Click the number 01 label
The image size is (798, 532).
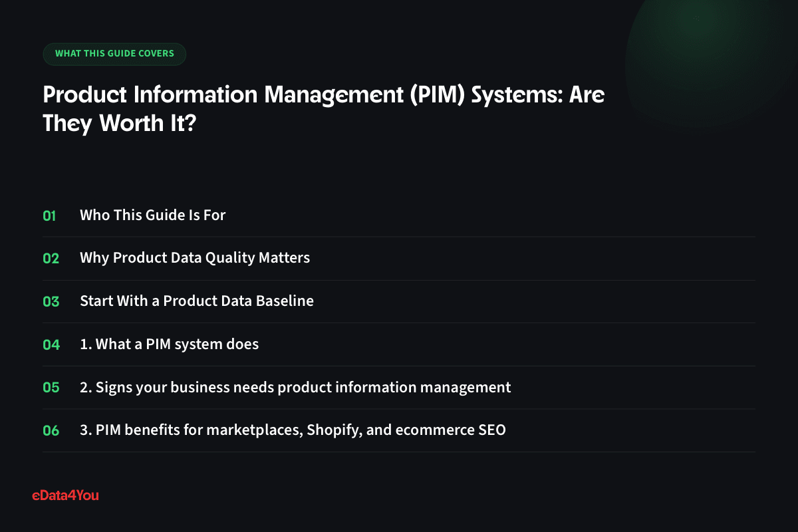click(49, 215)
